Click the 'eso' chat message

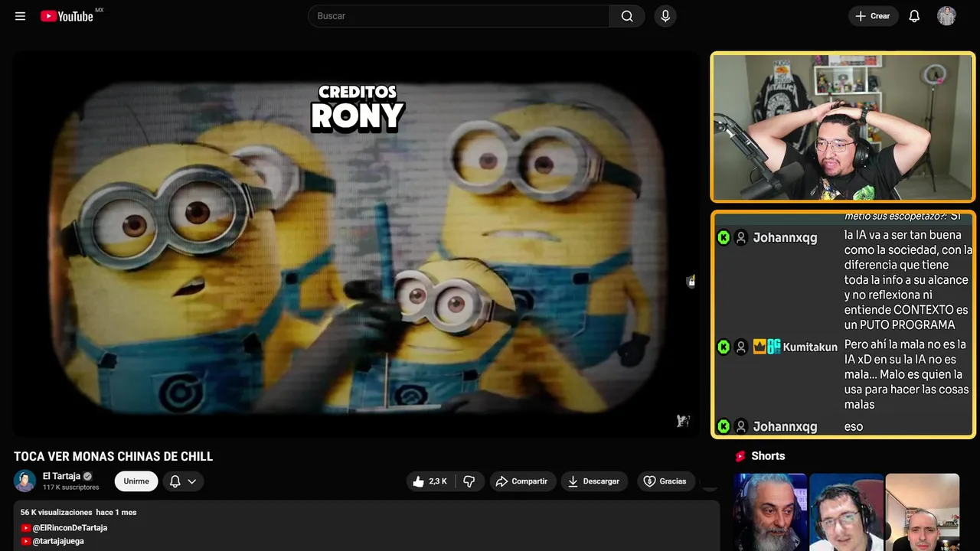click(854, 426)
